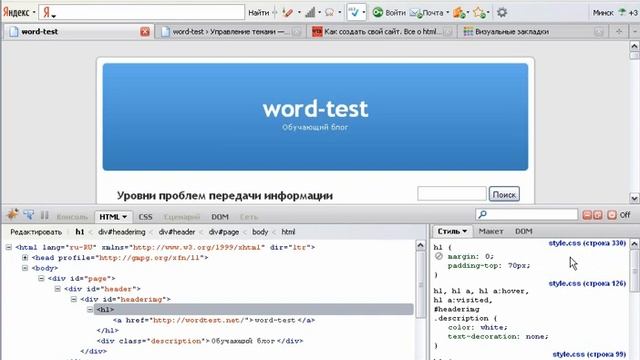Click the Найти search button
640x360 pixels.
[x=259, y=13]
